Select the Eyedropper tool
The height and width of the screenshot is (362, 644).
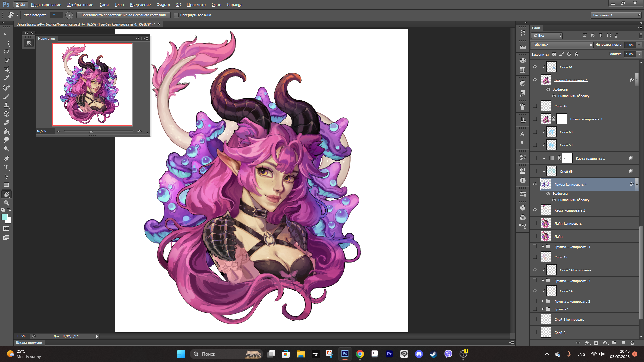(6, 78)
